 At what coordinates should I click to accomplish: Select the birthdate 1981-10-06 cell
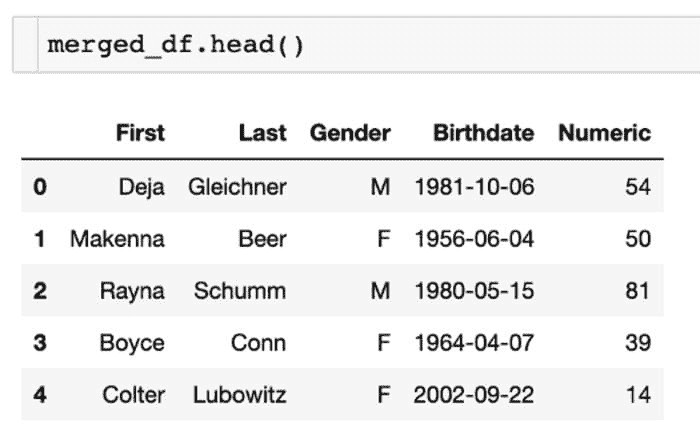(473, 187)
